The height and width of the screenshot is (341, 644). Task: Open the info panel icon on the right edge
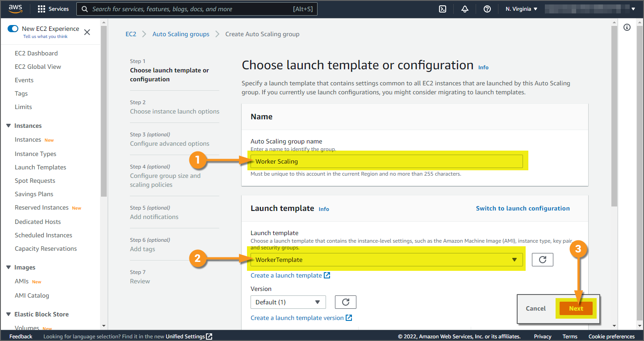(627, 28)
